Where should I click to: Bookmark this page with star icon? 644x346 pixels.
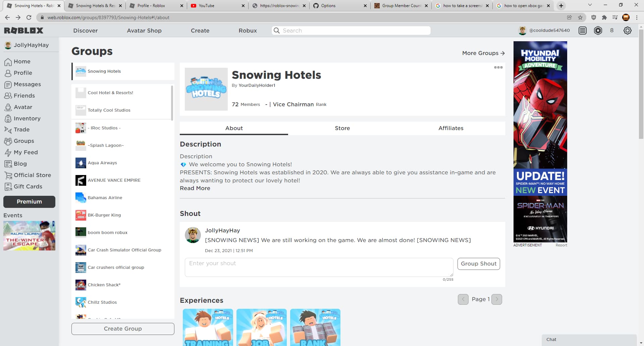tap(580, 17)
